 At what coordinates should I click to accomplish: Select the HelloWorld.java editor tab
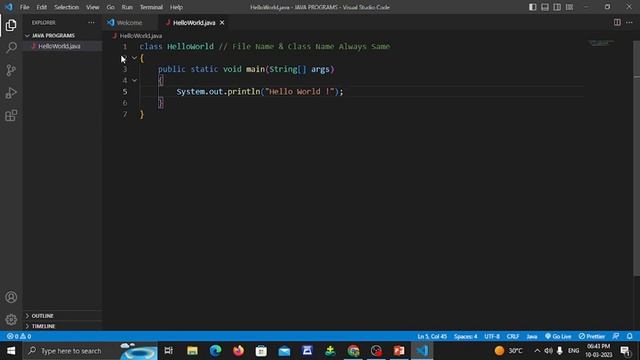click(194, 22)
